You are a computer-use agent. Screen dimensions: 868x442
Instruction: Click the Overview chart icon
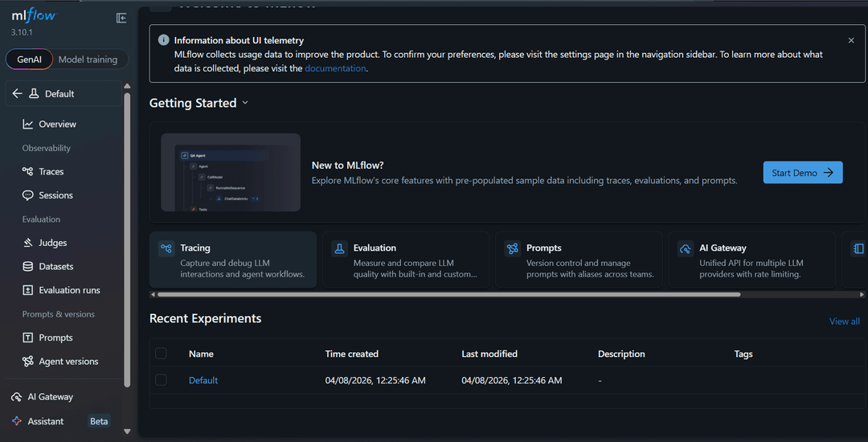(27, 124)
